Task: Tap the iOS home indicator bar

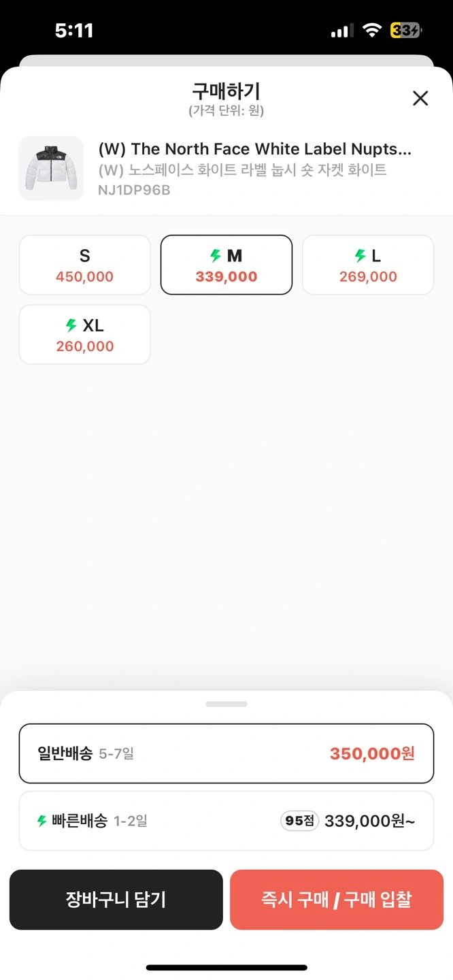Action: tap(226, 967)
